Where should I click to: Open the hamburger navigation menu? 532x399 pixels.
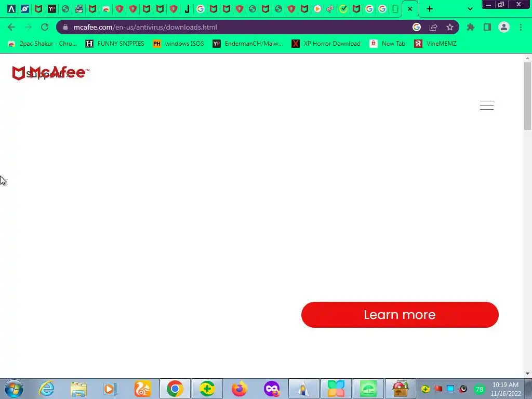486,105
